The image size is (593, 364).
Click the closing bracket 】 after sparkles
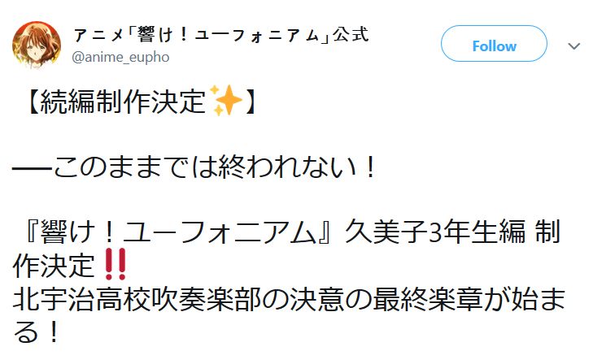(251, 102)
